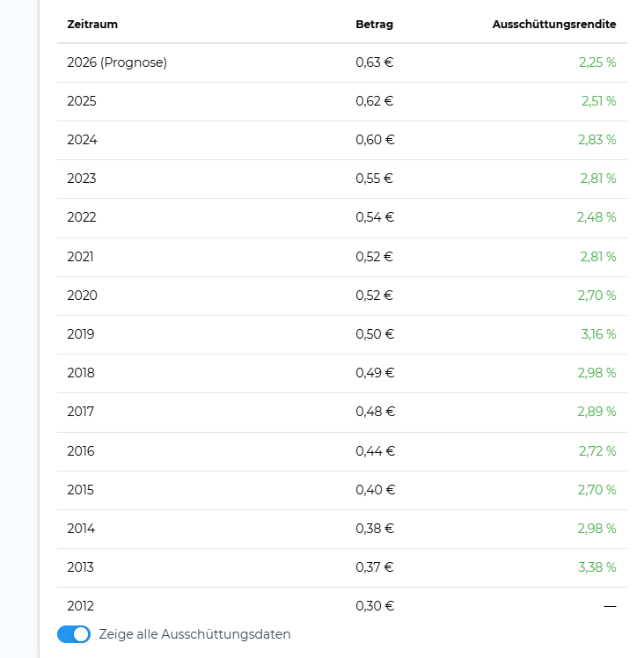Toggle the Zeige alle Ausschüttungsdaten switch
This screenshot has height=658, width=644.
pos(74,634)
